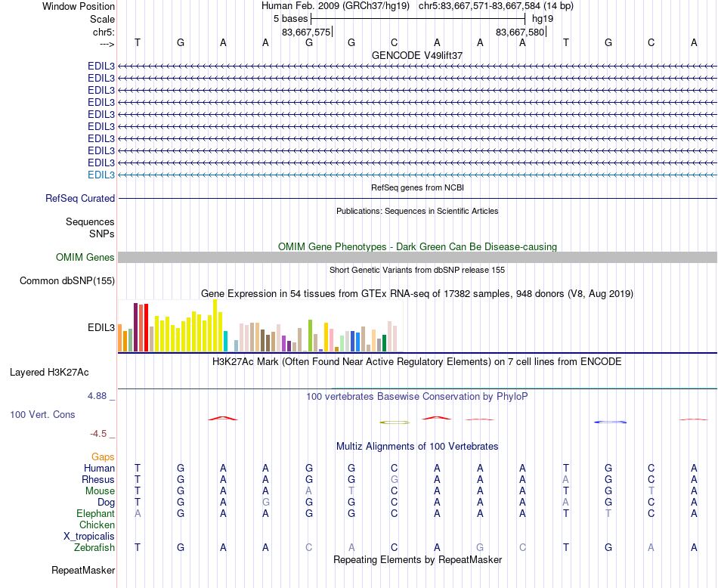Click the RefSeq Curated intron line
Viewport: 718px width, 588px height.
pos(417,198)
